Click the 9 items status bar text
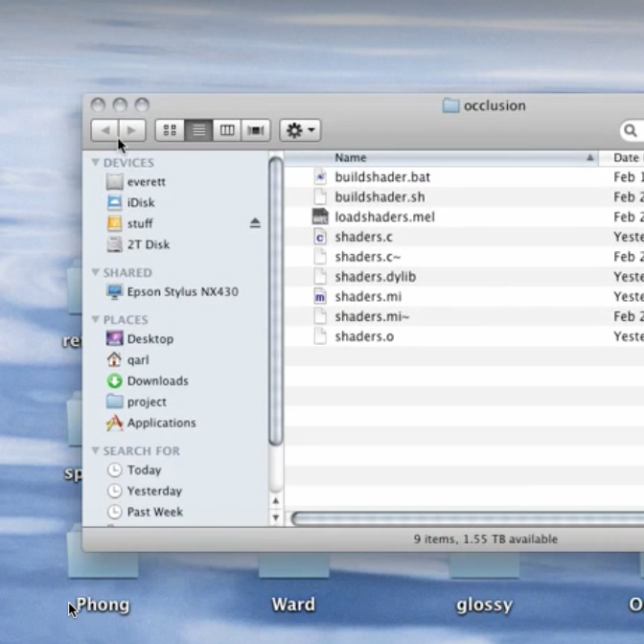The width and height of the screenshot is (644, 644). 486,539
